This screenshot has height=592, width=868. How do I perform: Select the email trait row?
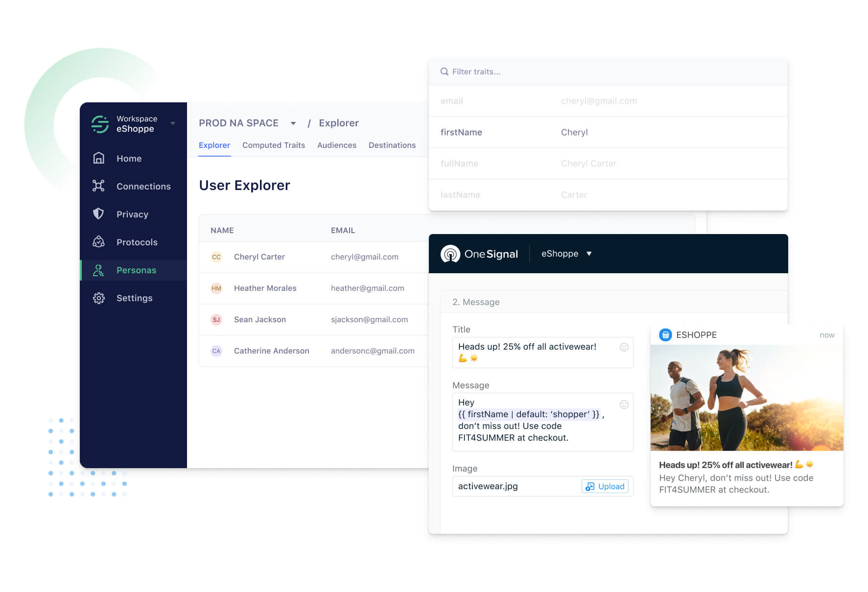tap(608, 101)
